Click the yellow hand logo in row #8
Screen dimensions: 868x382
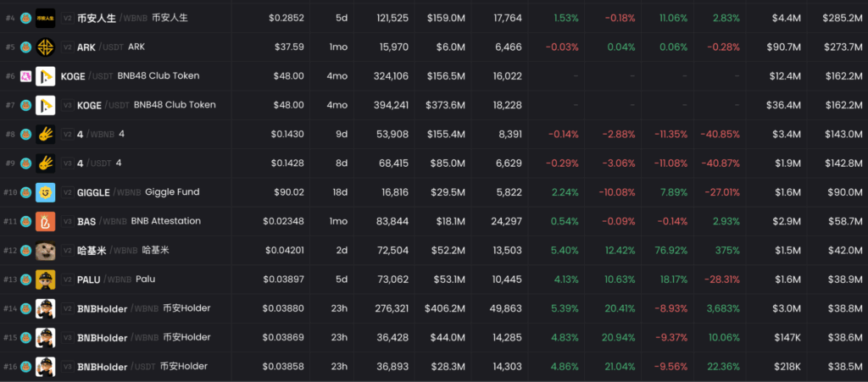[x=46, y=134]
